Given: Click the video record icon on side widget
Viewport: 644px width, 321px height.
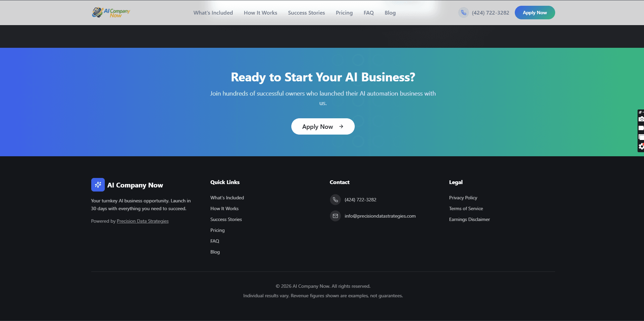Looking at the screenshot, I should tap(641, 128).
